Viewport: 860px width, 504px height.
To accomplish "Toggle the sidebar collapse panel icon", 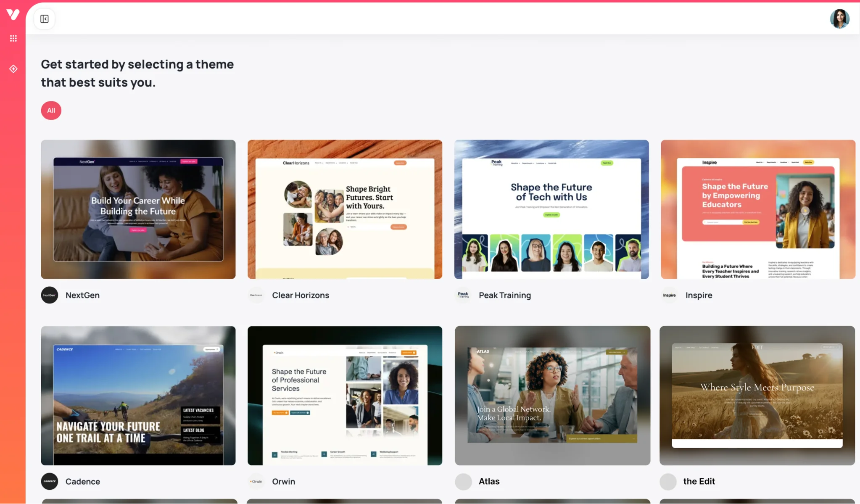I will [x=45, y=19].
